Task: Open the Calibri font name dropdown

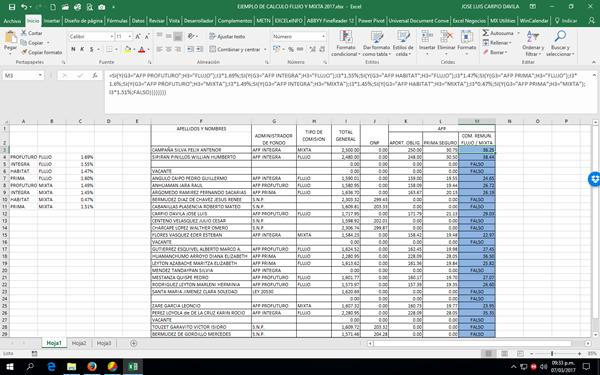Action: 111,36
